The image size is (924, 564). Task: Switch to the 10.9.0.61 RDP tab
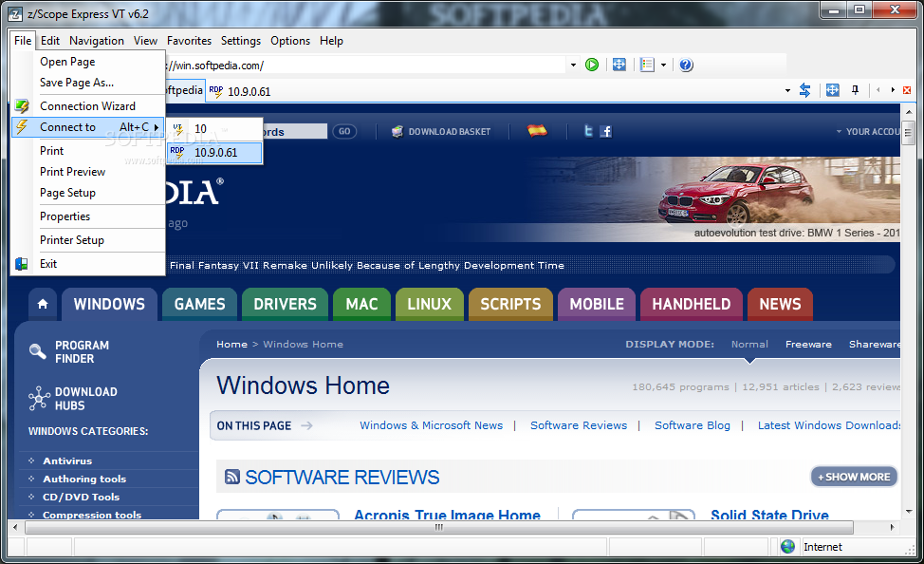point(240,91)
